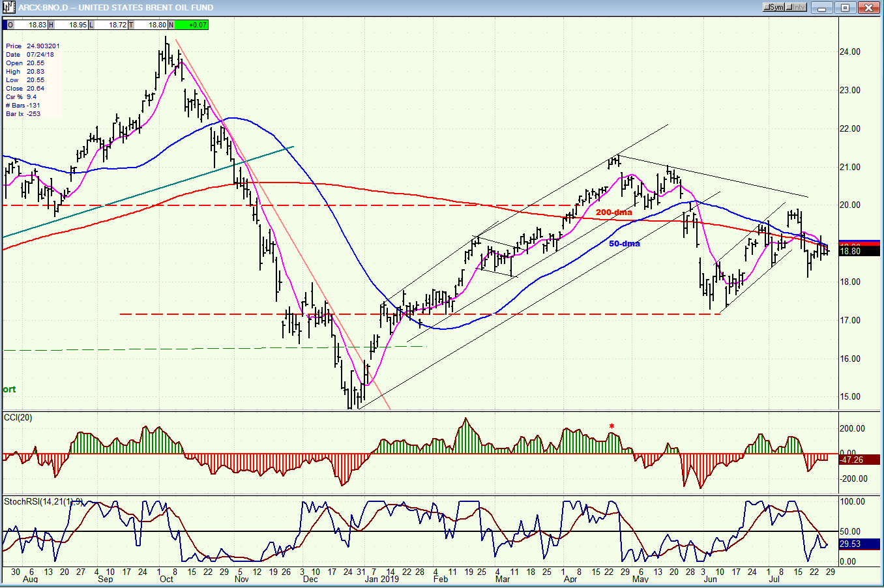Viewport: 884px width, 588px height.
Task: Click the 15.00 price axis label
Action: (x=849, y=397)
